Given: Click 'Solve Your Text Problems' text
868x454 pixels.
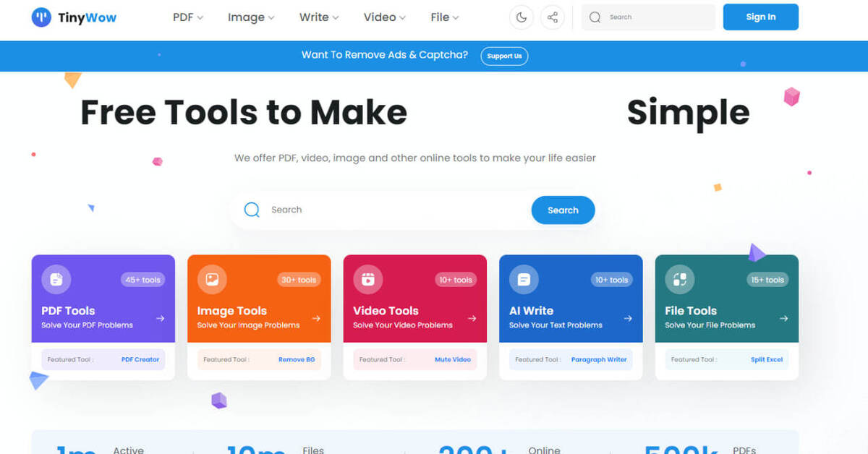Looking at the screenshot, I should pos(556,325).
